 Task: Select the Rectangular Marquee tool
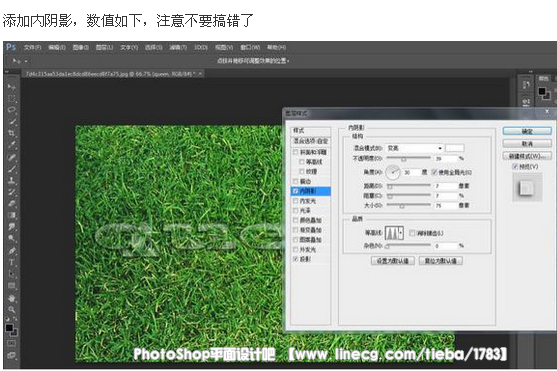11,98
